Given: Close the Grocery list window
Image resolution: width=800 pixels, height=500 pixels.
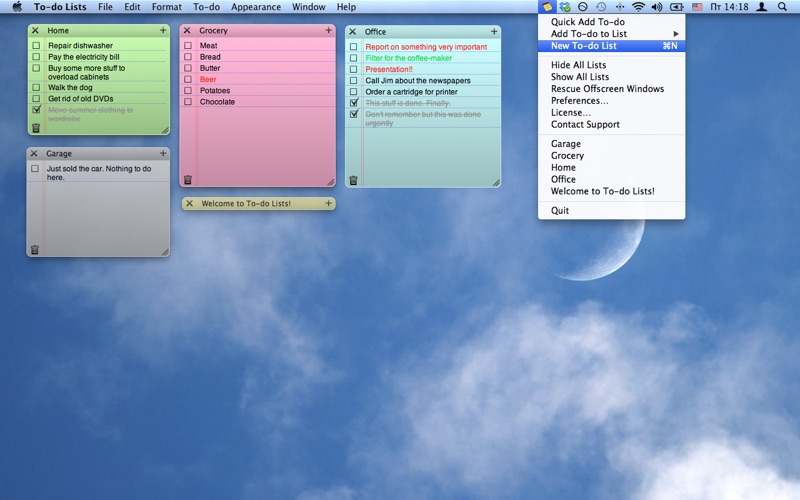Looking at the screenshot, I should (187, 31).
